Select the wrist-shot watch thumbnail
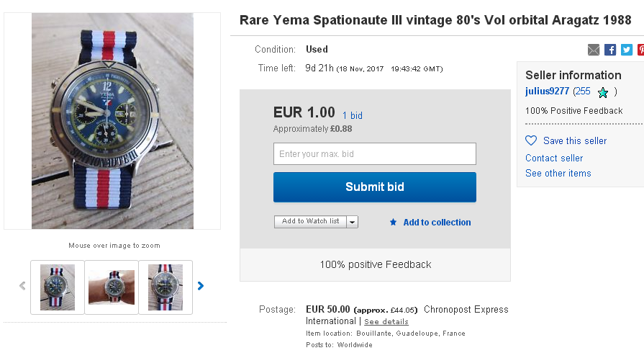 [112, 287]
